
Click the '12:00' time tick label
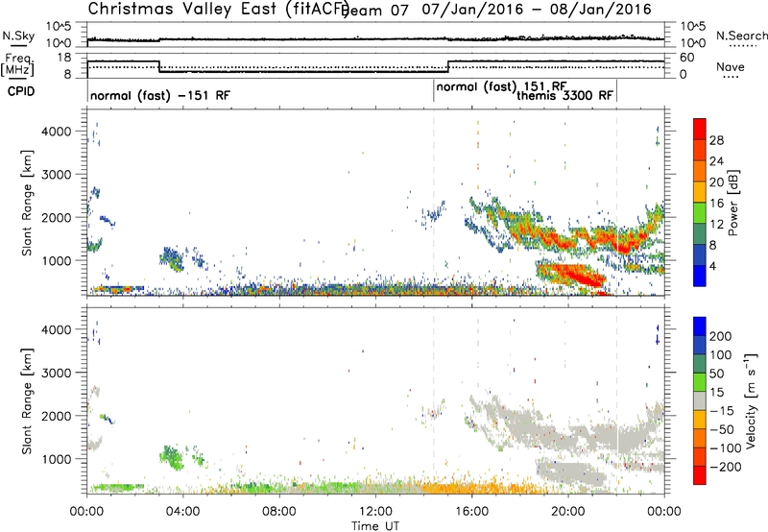point(375,512)
